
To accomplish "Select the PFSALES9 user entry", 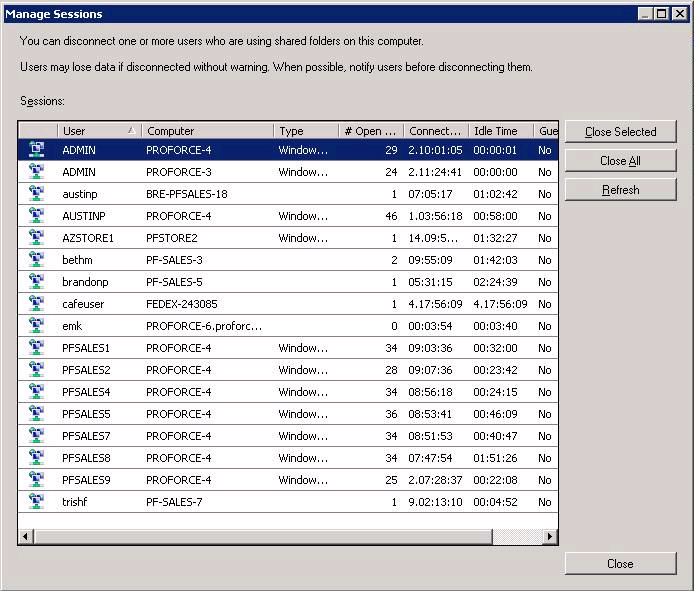I will 86,480.
